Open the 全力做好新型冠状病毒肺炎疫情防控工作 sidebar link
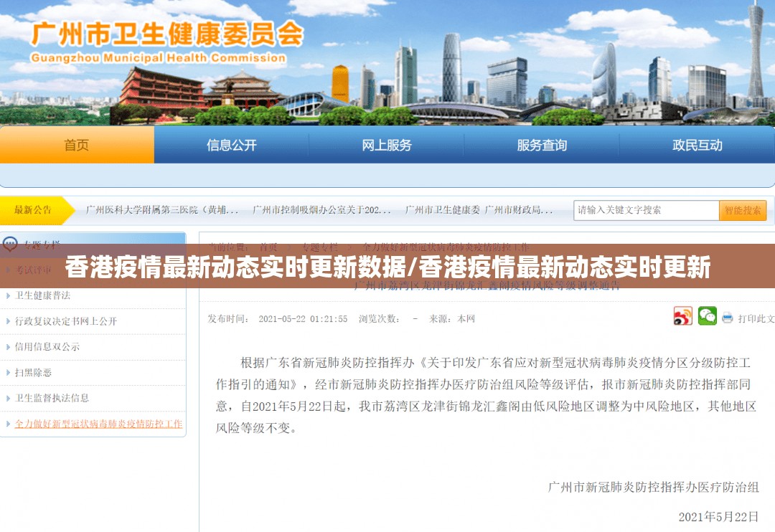Viewport: 775px width, 532px height. click(x=98, y=424)
